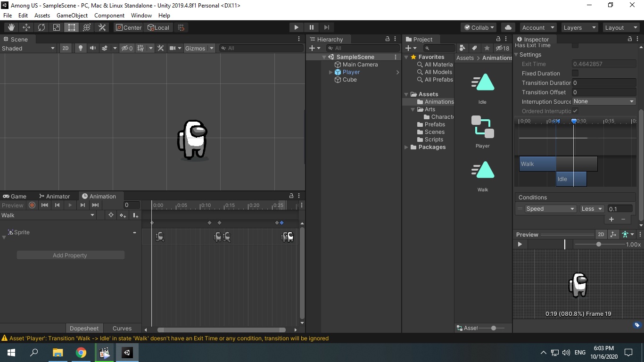644x362 pixels.
Task: Play the animation clip
Action: [x=70, y=205]
